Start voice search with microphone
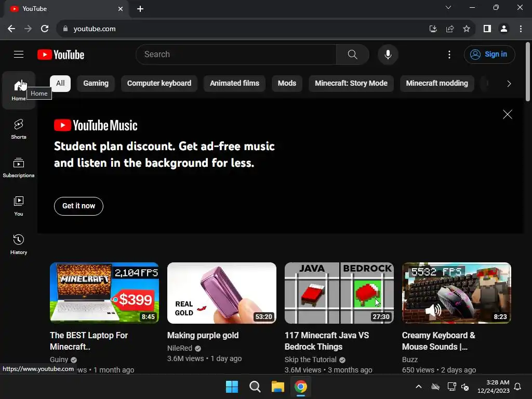 point(388,54)
